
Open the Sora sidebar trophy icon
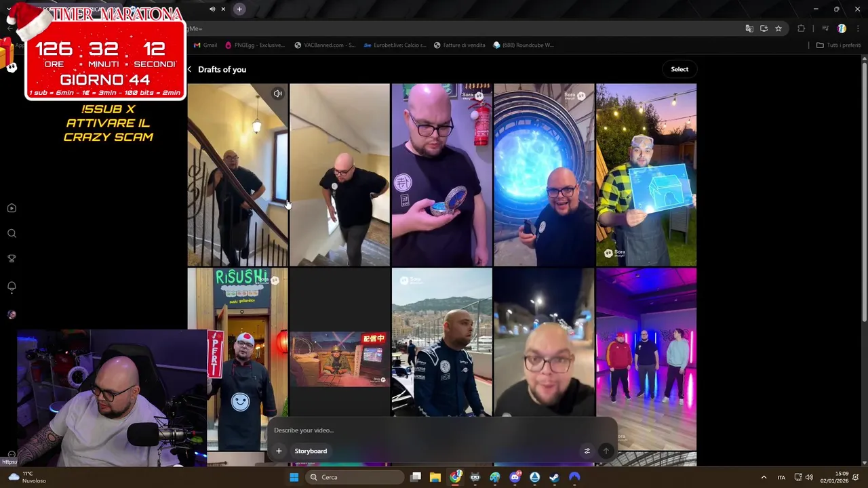(12, 258)
